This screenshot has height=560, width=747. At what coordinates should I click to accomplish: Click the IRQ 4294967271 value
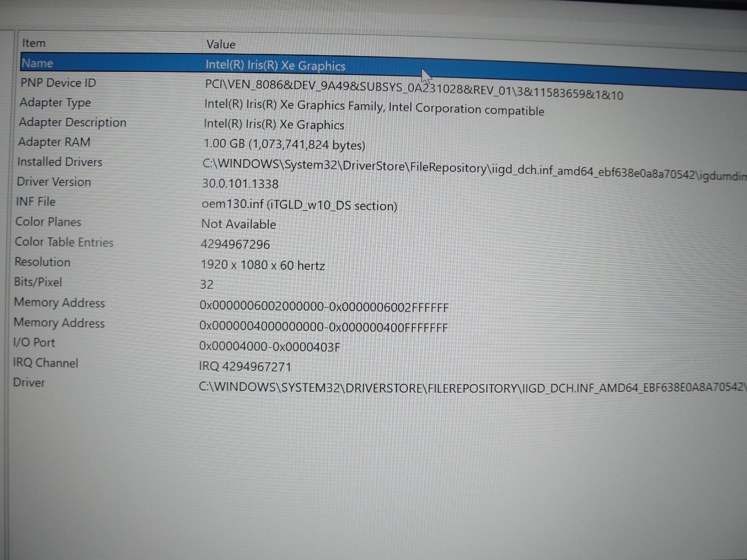tap(245, 366)
